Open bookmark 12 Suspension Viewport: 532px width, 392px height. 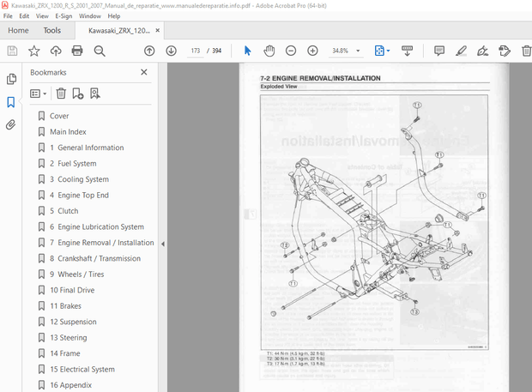point(73,322)
